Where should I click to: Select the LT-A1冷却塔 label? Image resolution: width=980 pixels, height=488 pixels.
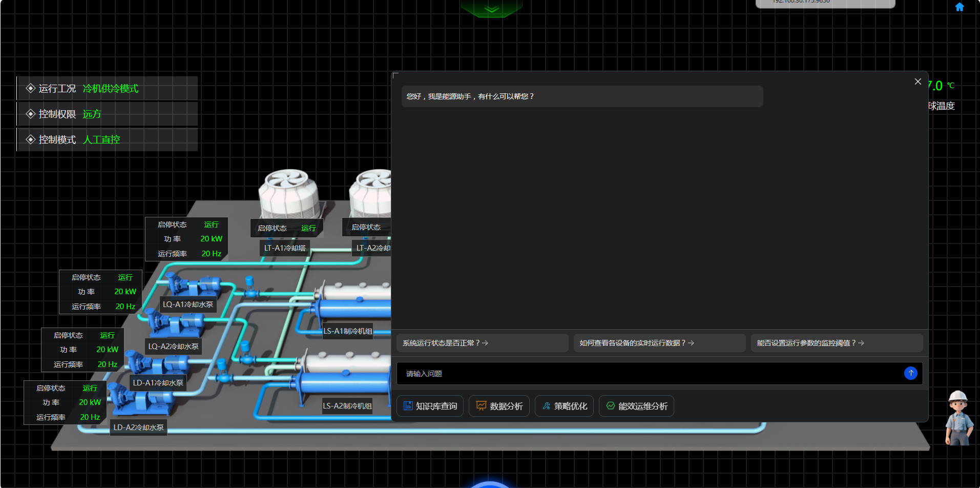tap(285, 248)
